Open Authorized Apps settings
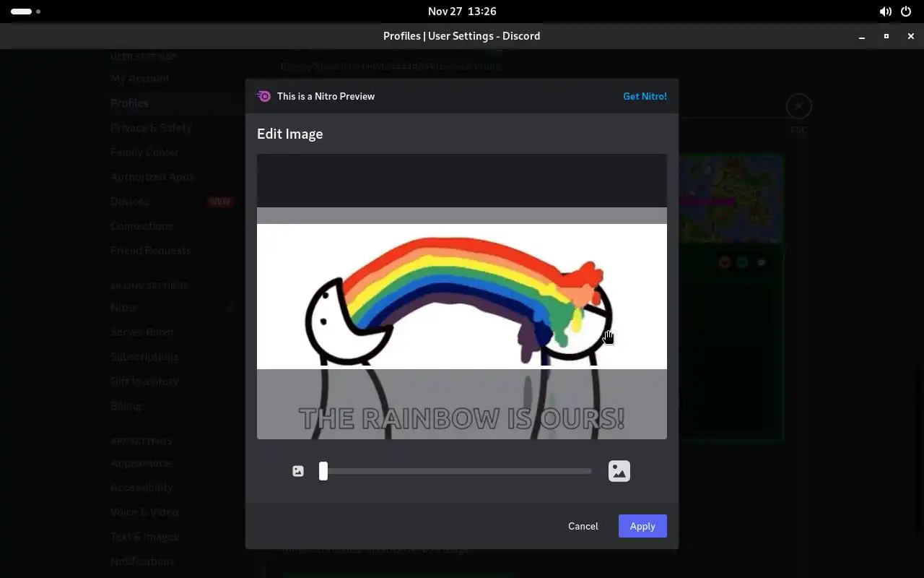 [152, 176]
